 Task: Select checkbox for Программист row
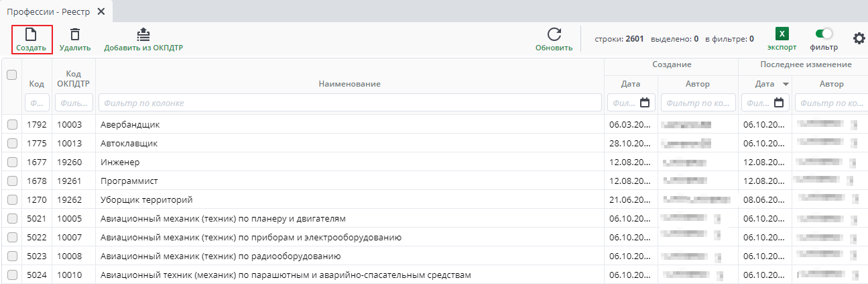pyautogui.click(x=12, y=181)
